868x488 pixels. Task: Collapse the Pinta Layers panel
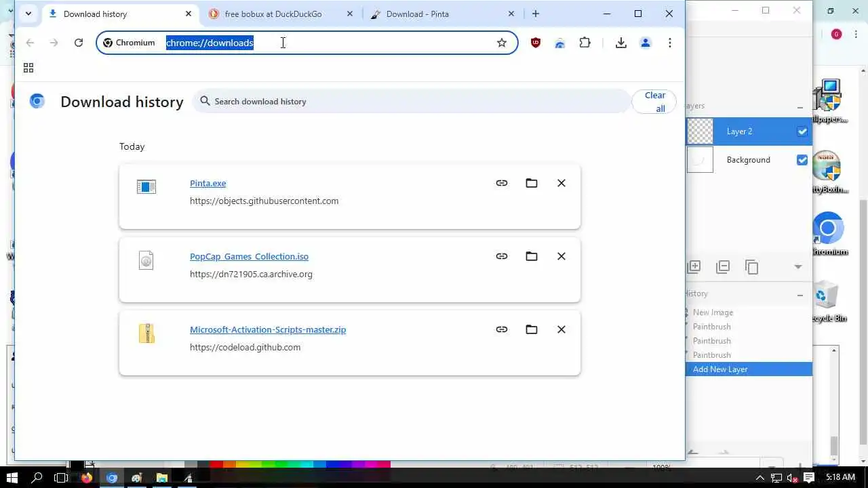(800, 107)
